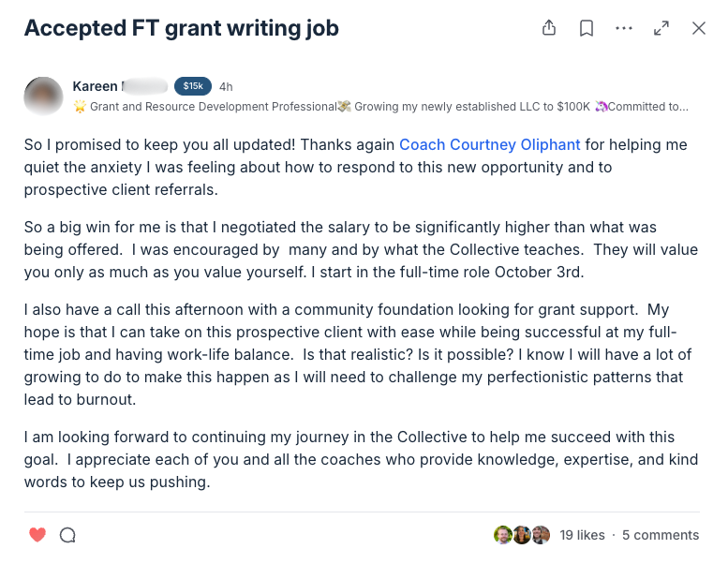Click the post title "Accepted FT grant writing job"

pyautogui.click(x=182, y=28)
